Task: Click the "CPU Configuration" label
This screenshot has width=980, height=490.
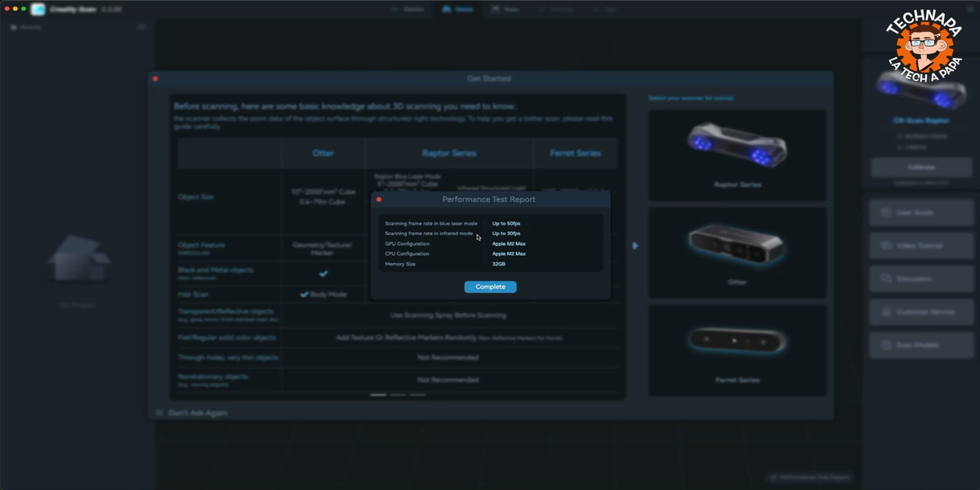Action: point(408,254)
